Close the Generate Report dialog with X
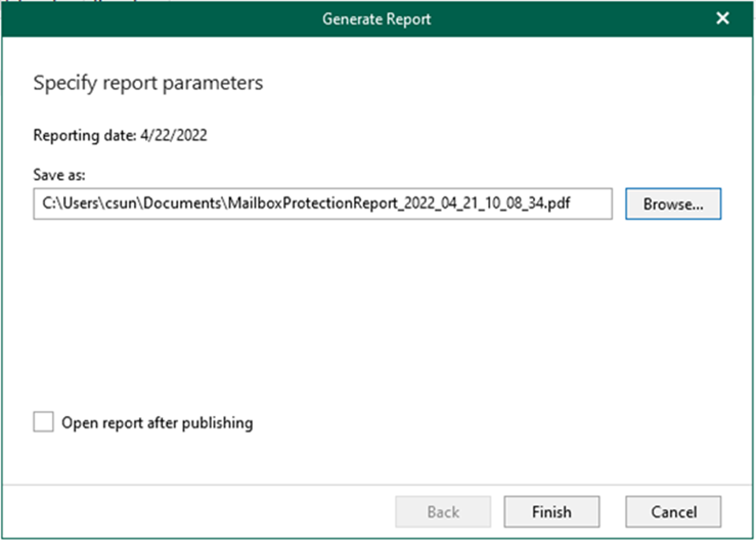Screen dimensions: 756x543 (722, 18)
